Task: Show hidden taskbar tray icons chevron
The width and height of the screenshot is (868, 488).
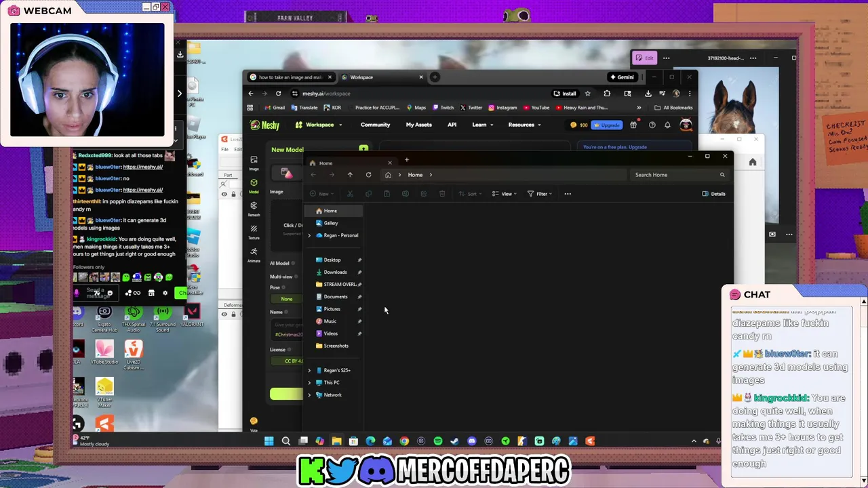Action: click(x=694, y=441)
